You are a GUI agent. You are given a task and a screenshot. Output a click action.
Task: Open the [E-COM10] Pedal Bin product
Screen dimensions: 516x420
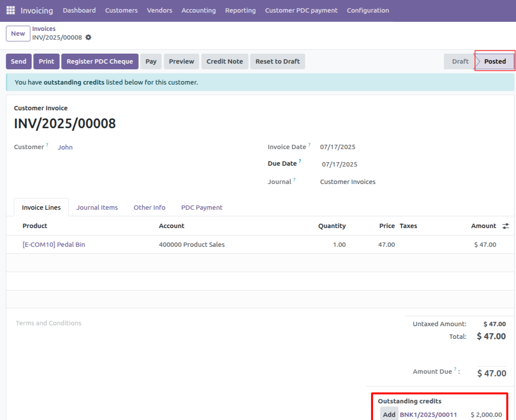click(54, 245)
